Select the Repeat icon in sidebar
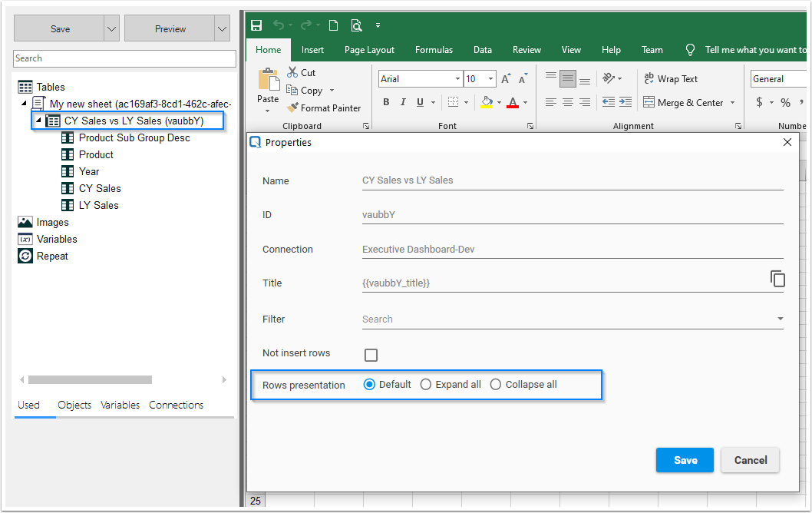Viewport: 812px width, 513px height. click(25, 256)
